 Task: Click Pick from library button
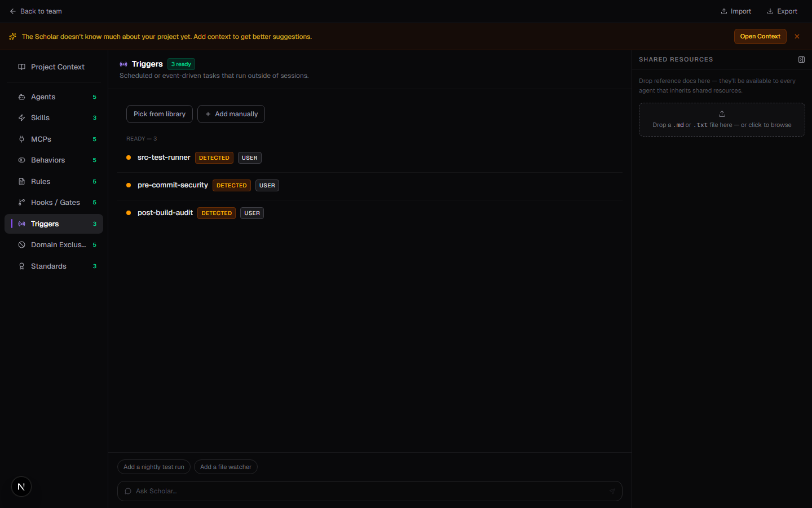[160, 114]
